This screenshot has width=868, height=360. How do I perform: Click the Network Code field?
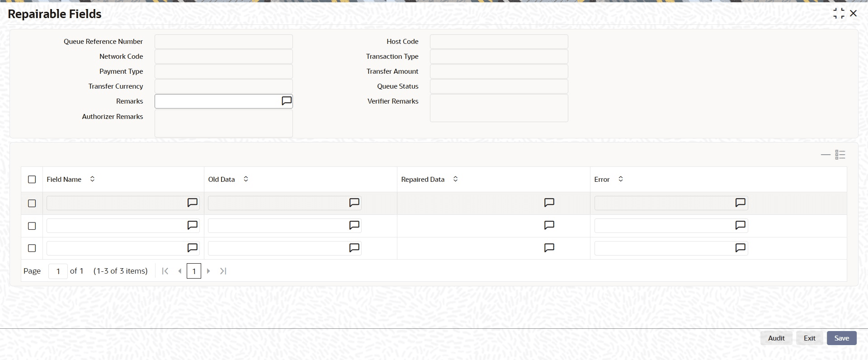(224, 57)
